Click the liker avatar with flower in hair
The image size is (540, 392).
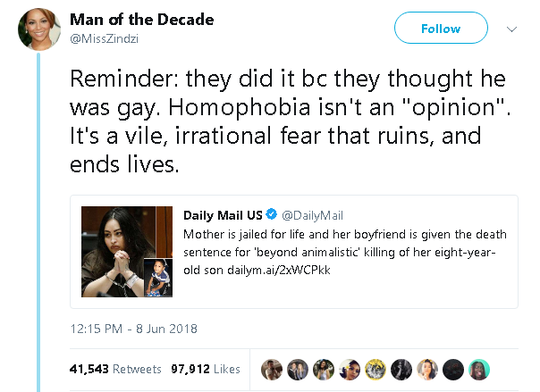pos(349,368)
